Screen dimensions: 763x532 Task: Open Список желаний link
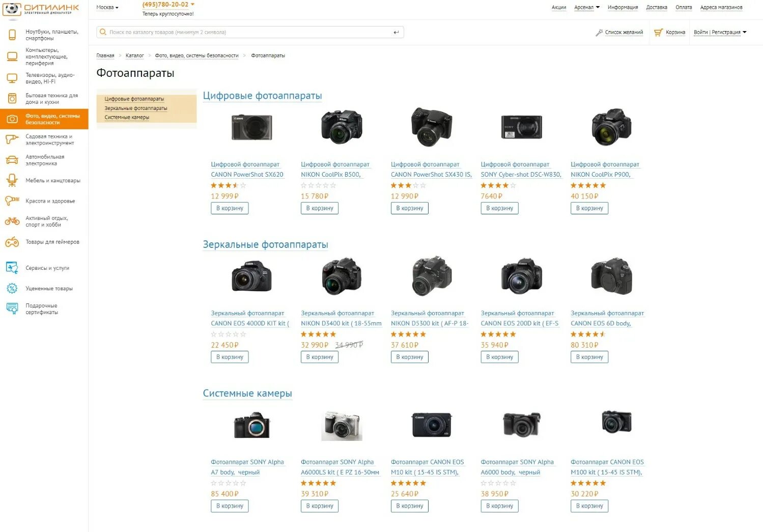pos(624,33)
